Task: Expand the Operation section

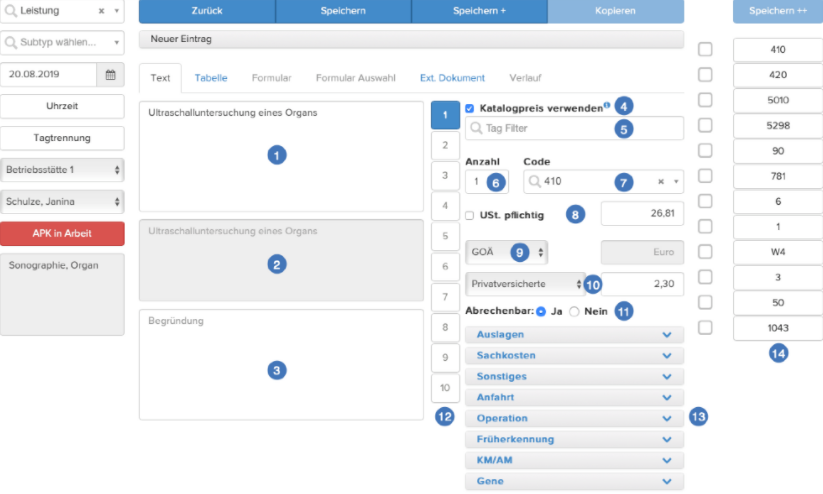Action: coord(574,418)
